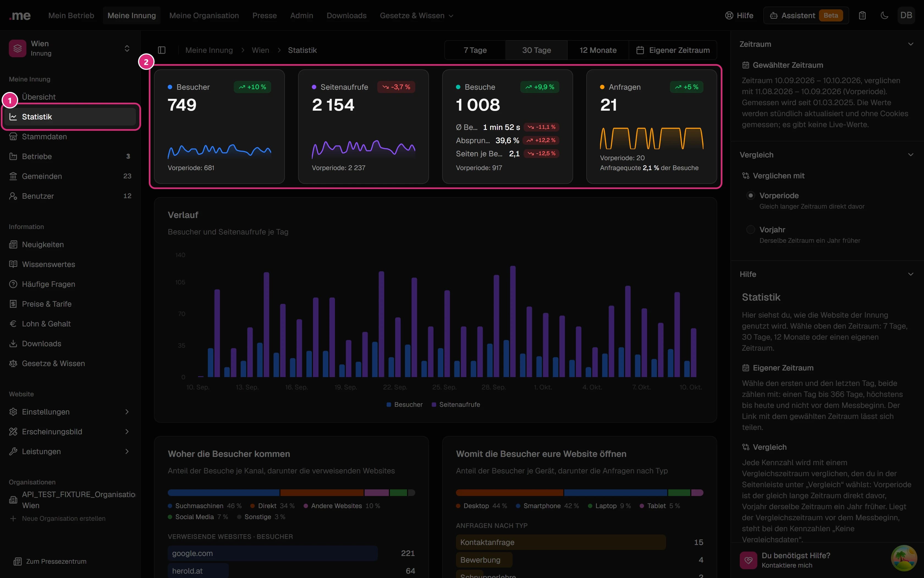Open the Besucher statistic card
This screenshot has width=924, height=578.
(x=219, y=127)
